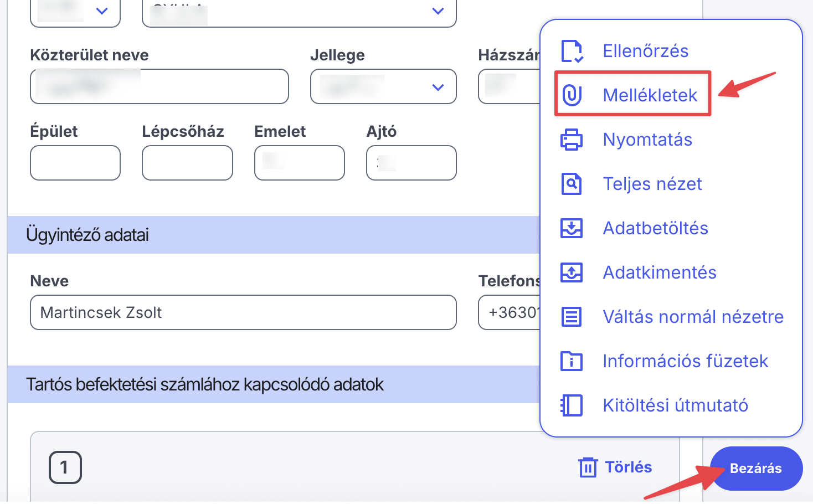The width and height of the screenshot is (813, 504).
Task: Click the Nyomtatás printer icon
Action: tap(572, 140)
